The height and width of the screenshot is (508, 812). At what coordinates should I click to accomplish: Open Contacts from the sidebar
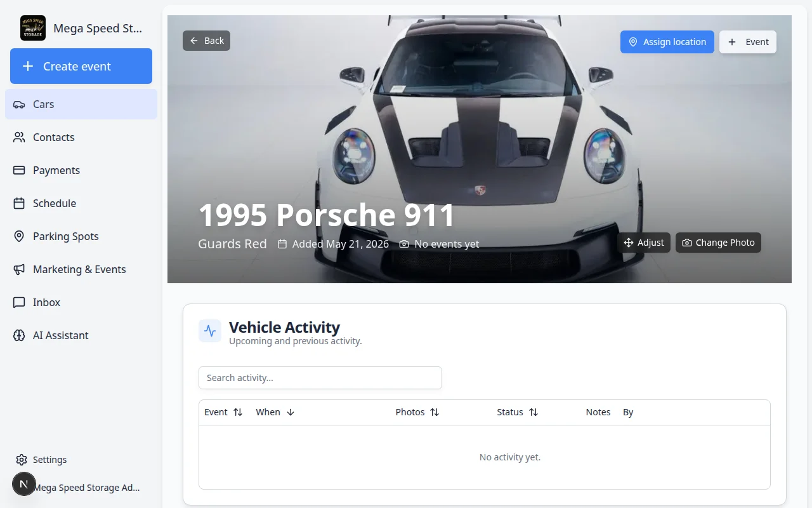[x=81, y=137]
